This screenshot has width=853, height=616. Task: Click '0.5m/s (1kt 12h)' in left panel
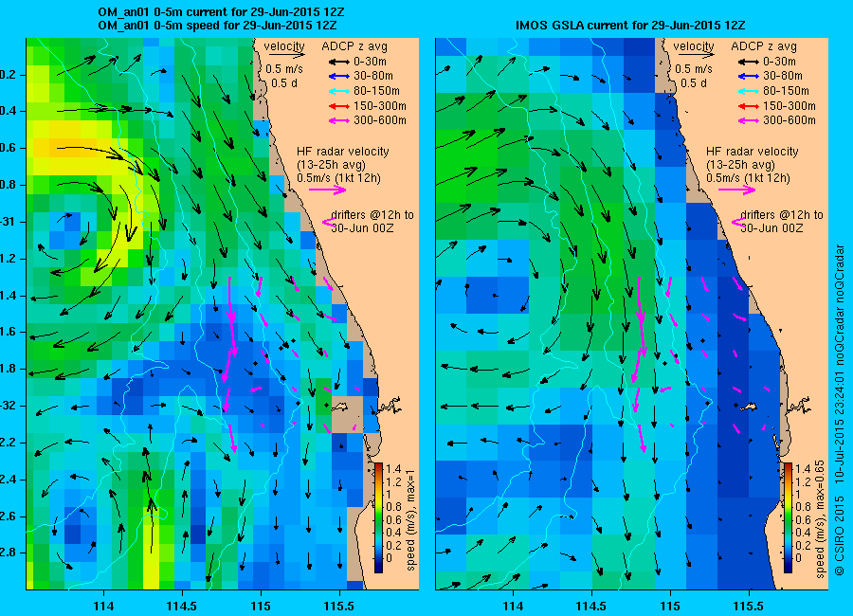(x=339, y=178)
